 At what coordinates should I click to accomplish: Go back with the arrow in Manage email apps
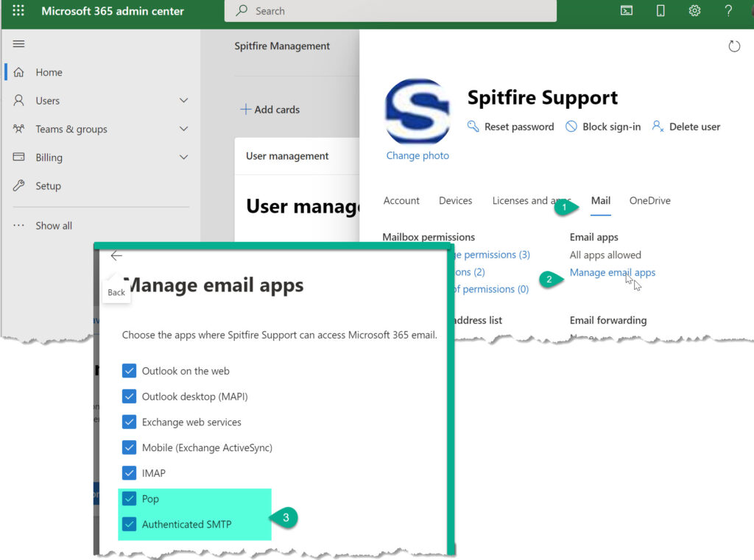click(x=116, y=256)
